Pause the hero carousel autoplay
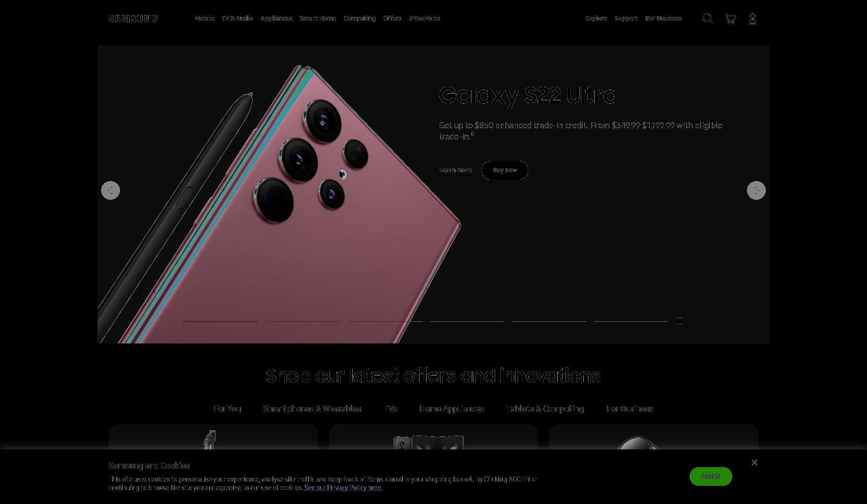The height and width of the screenshot is (504, 867). [680, 321]
